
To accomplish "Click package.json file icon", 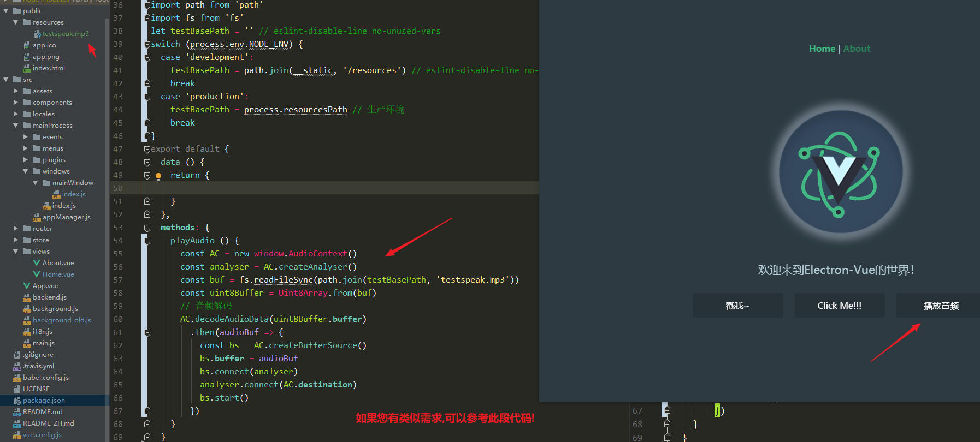I will (x=17, y=401).
